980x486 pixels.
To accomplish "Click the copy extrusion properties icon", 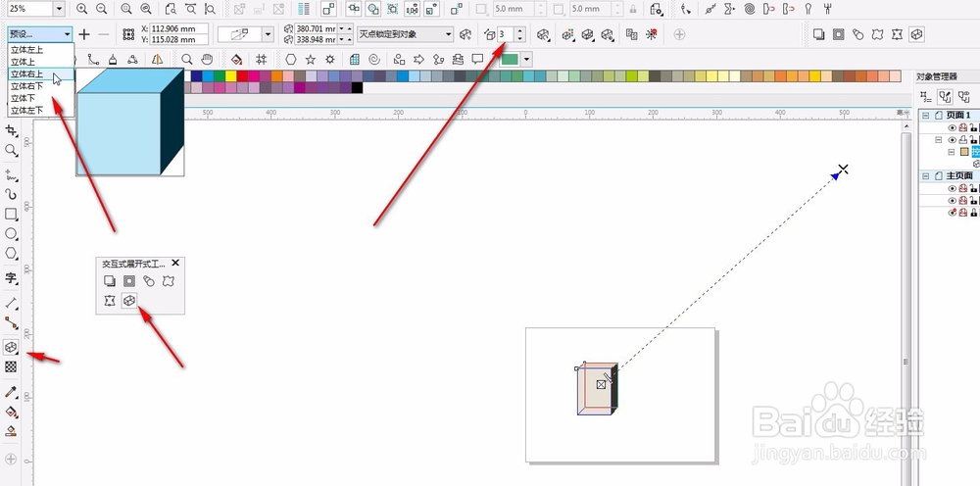I will [631, 34].
